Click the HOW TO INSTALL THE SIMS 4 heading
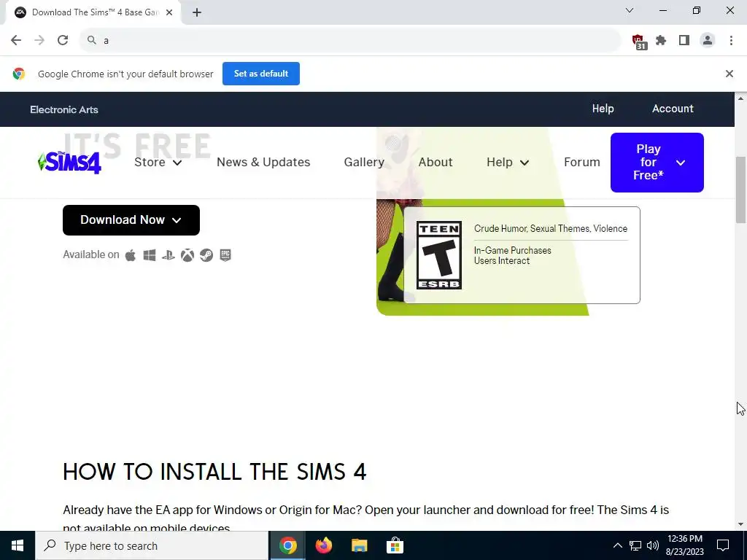747x560 pixels. coord(214,472)
